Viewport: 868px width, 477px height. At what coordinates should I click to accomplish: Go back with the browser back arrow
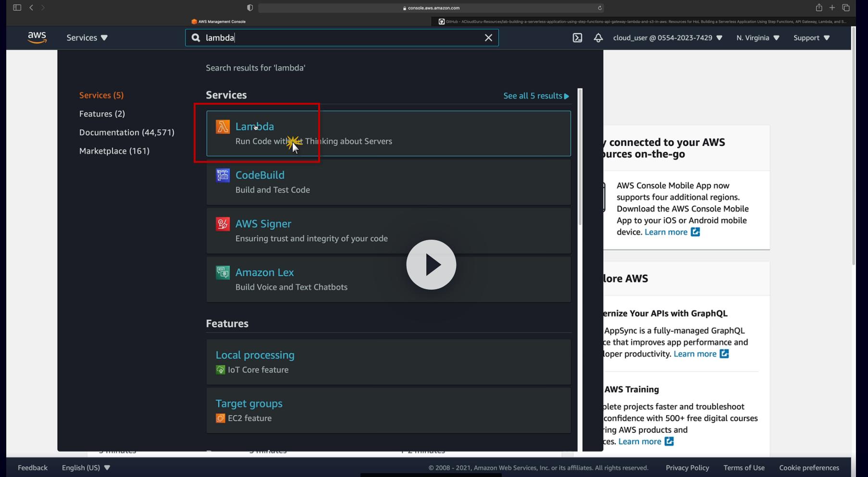click(x=31, y=8)
